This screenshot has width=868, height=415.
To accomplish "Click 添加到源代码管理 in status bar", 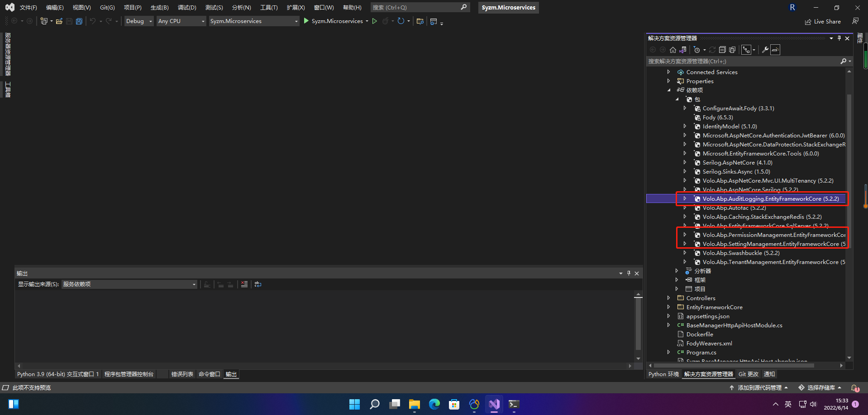I will tap(759, 388).
